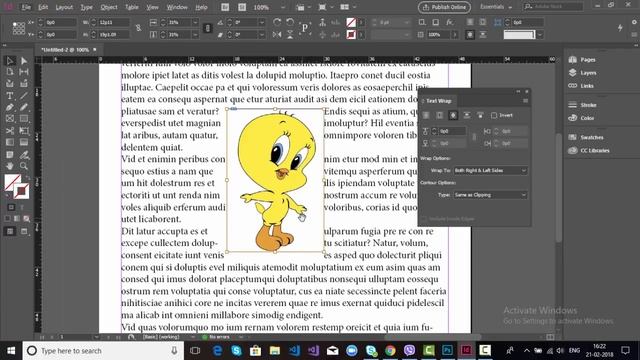This screenshot has height=360, width=640.
Task: Select the Line tool
Action: click(x=24, y=96)
